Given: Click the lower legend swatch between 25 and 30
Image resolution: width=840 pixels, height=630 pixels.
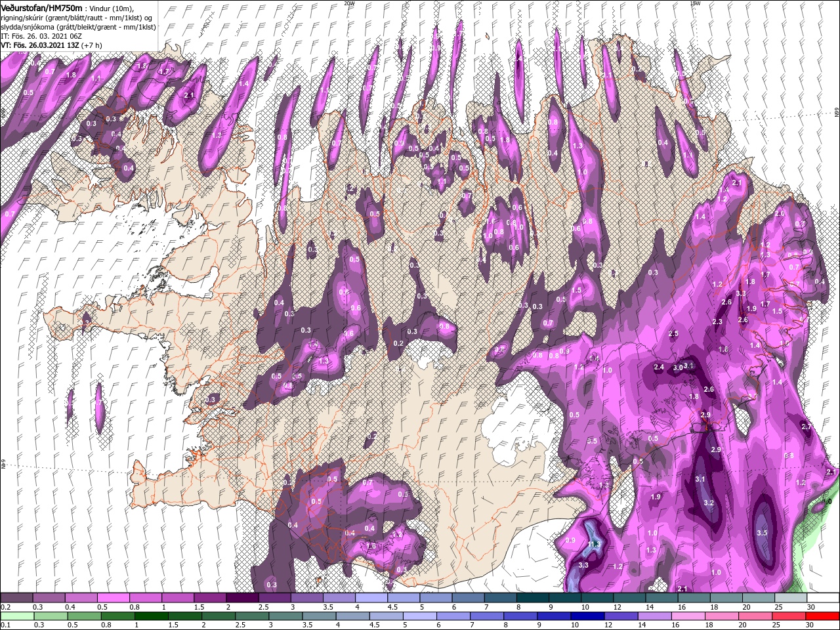Looking at the screenshot, I should tap(789, 616).
